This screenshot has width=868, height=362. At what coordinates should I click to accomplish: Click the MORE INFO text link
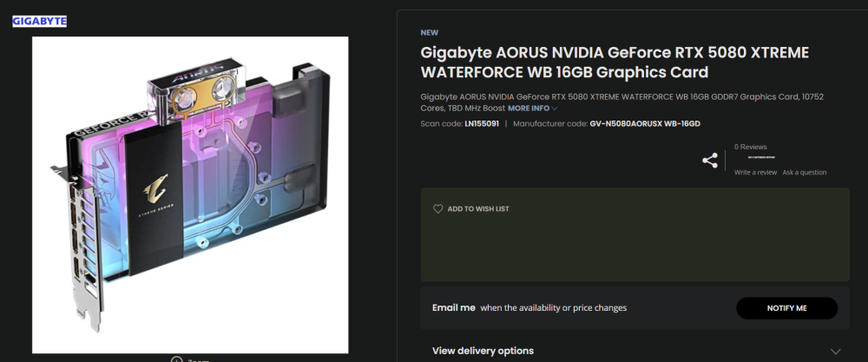529,109
